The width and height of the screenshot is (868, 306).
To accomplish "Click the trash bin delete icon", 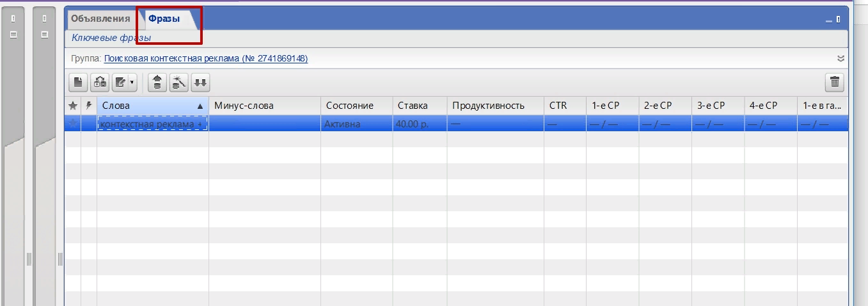I will coord(835,82).
